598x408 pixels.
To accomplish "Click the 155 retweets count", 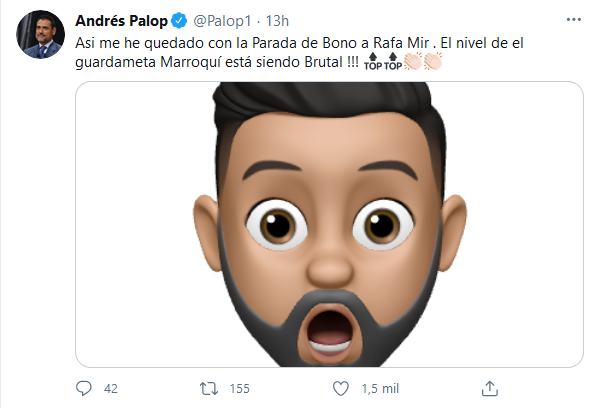I will (240, 389).
